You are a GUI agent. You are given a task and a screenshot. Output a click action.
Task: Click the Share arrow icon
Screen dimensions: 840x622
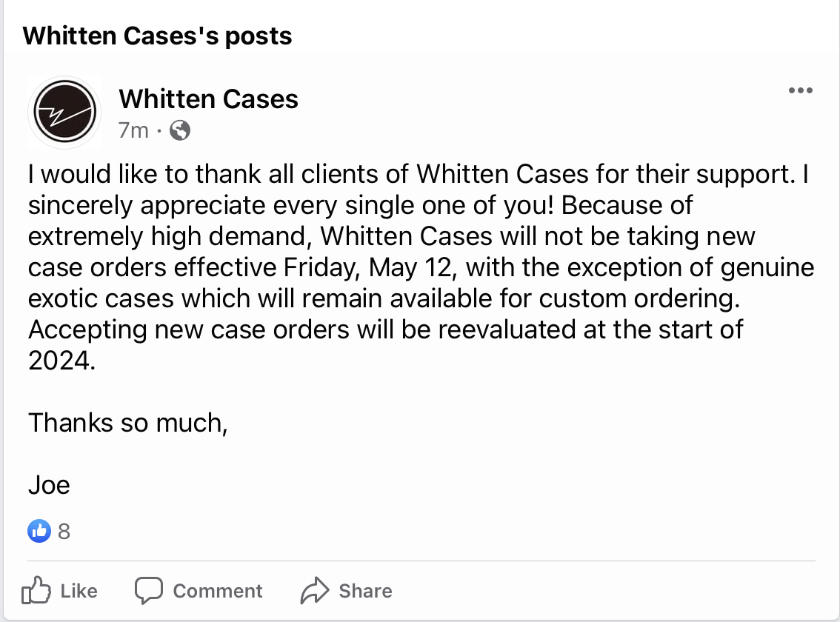314,591
